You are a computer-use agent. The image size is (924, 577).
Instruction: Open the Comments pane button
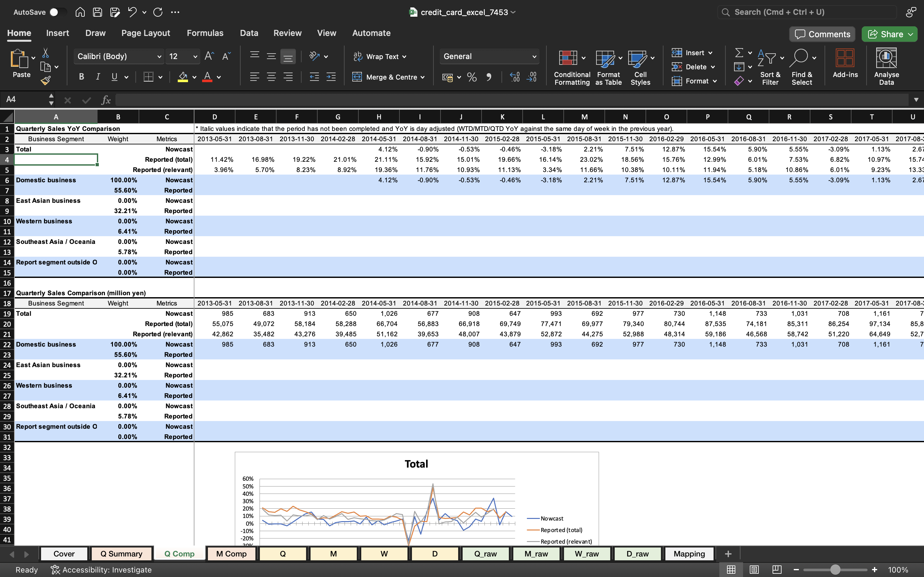pos(822,34)
